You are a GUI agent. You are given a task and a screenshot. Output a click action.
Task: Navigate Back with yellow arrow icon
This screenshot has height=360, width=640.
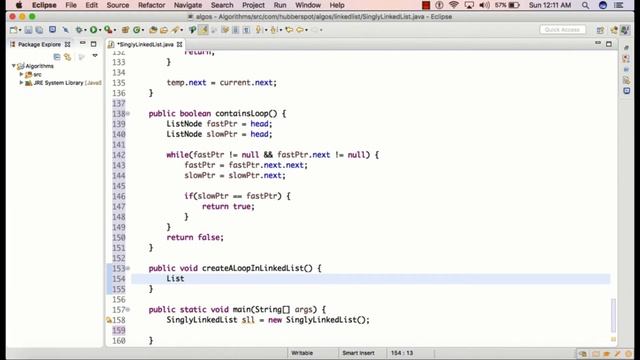click(x=300, y=30)
